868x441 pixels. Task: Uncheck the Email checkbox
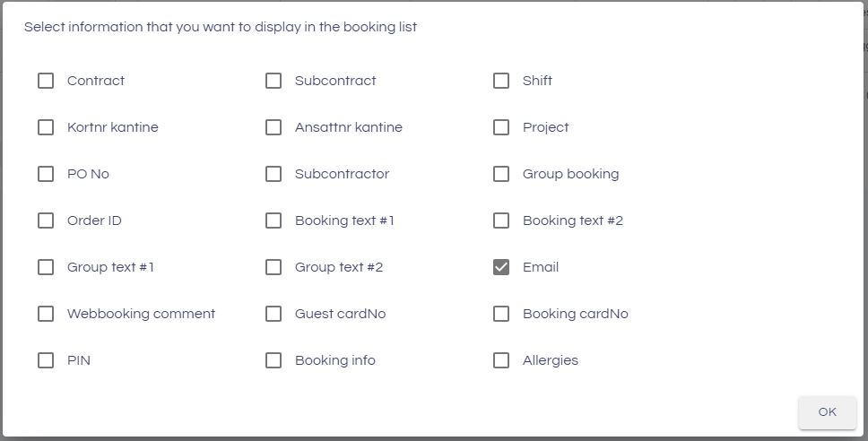click(x=501, y=267)
